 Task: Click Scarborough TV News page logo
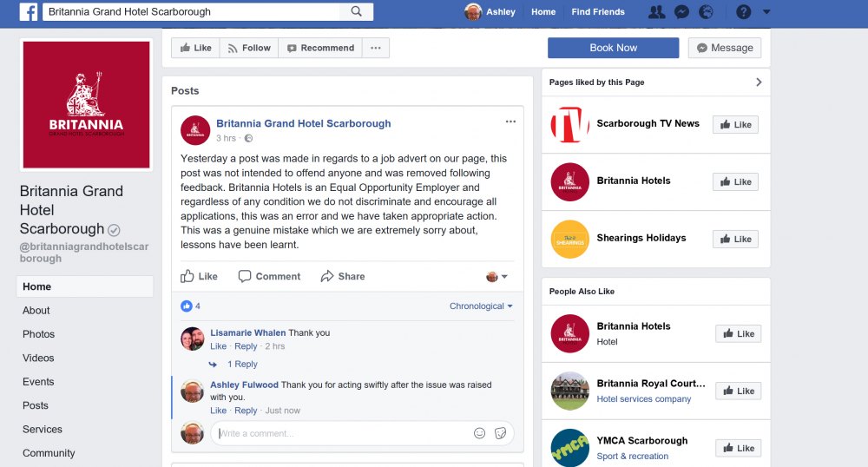pyautogui.click(x=569, y=124)
